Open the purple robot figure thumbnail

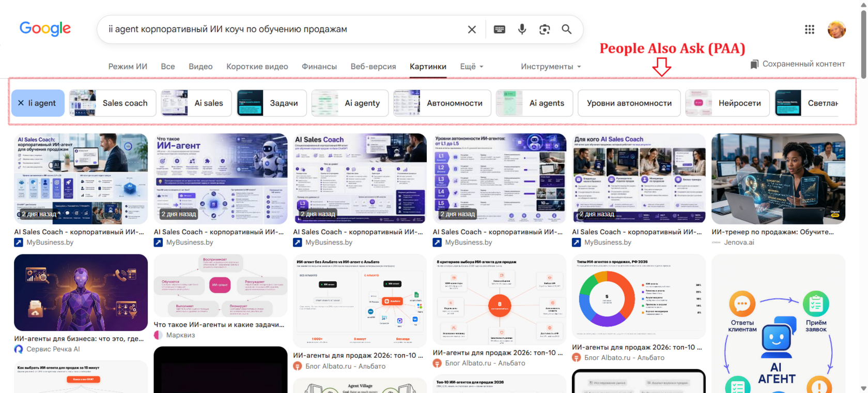[81, 293]
